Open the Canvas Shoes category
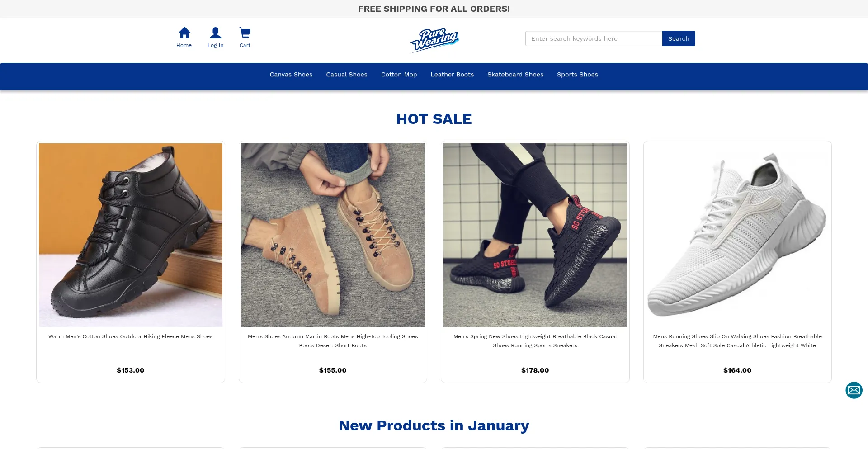Image resolution: width=868 pixels, height=449 pixels. pyautogui.click(x=291, y=74)
